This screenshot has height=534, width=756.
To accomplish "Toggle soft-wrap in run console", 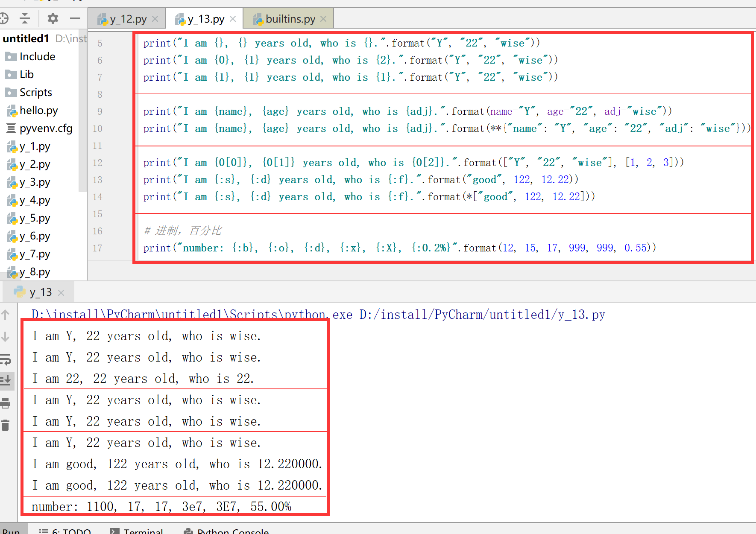I will point(6,359).
